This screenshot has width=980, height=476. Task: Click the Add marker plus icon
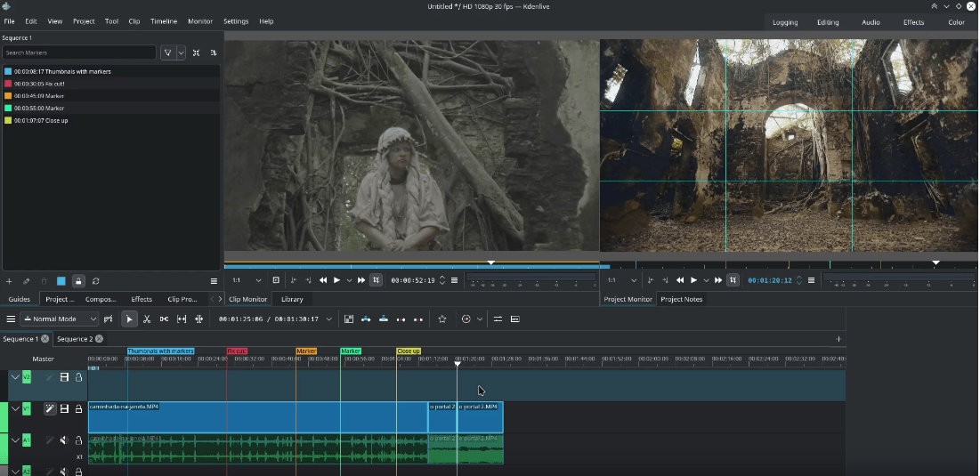9,281
